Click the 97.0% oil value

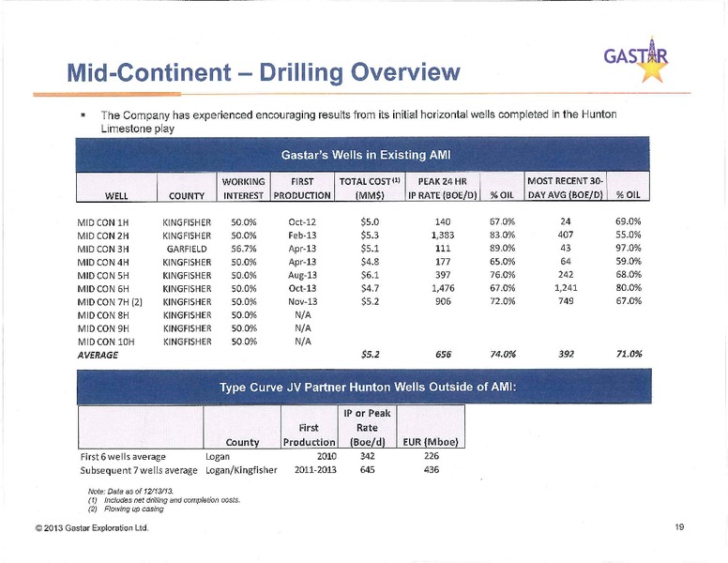pyautogui.click(x=629, y=248)
